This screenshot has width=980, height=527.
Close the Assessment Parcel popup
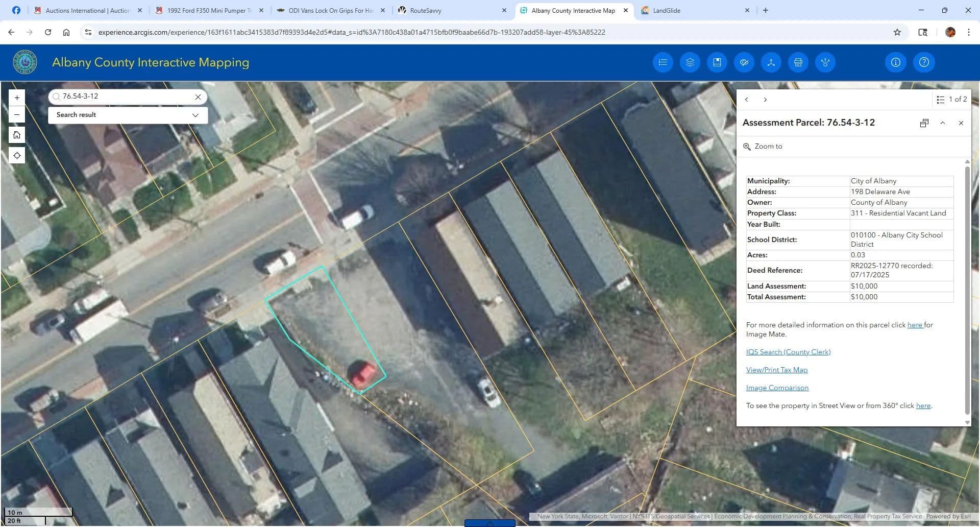(x=961, y=123)
